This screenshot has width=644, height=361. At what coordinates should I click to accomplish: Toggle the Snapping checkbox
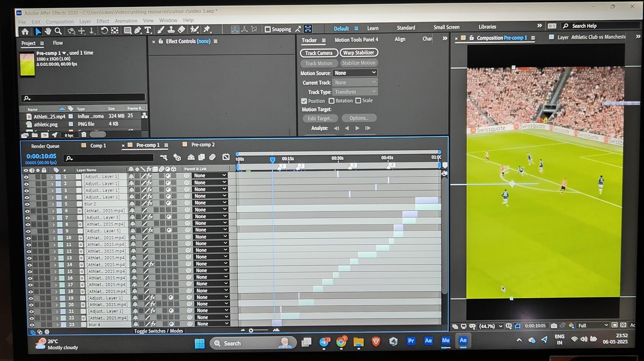(267, 30)
